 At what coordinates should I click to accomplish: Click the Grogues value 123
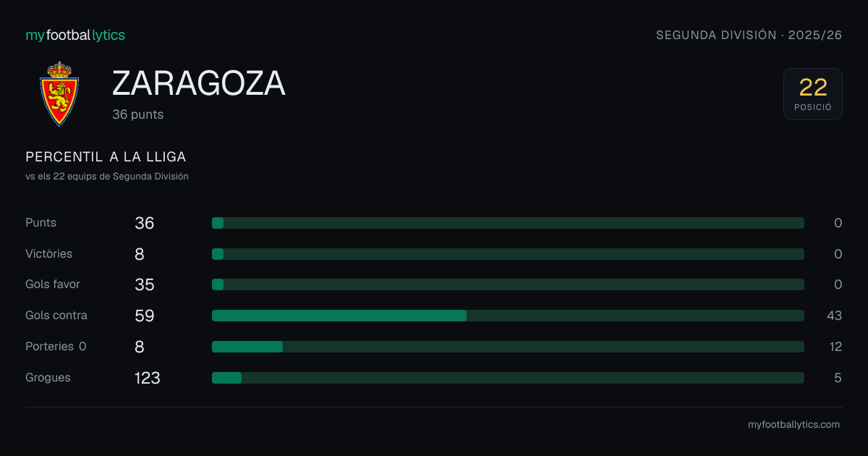[x=148, y=378]
